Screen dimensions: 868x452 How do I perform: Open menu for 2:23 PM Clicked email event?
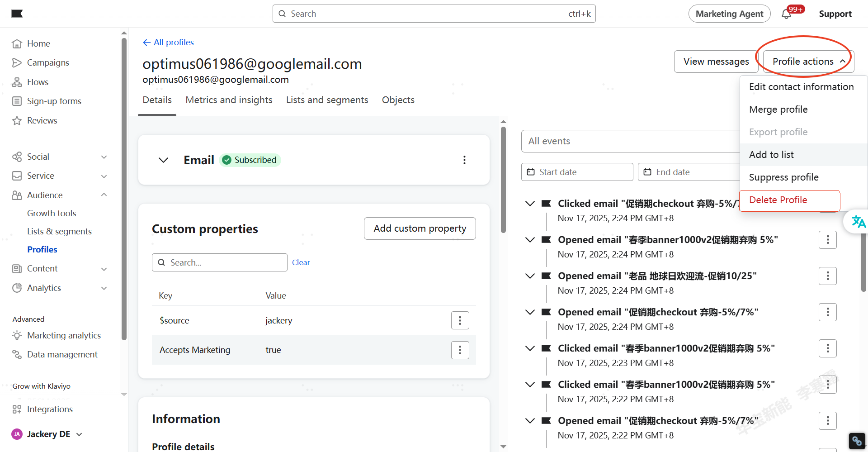pos(827,348)
